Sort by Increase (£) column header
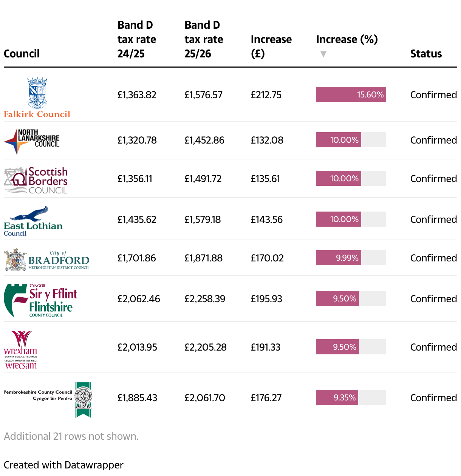 [x=271, y=46]
